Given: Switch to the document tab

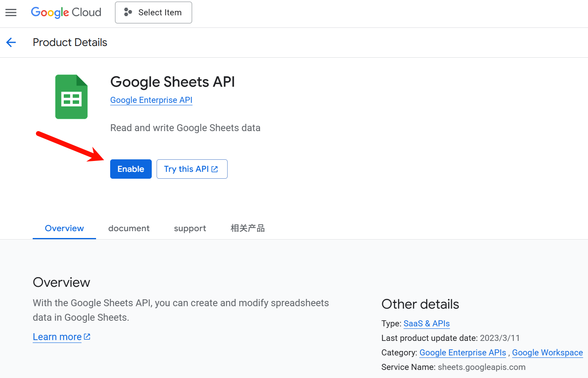Looking at the screenshot, I should pos(129,228).
